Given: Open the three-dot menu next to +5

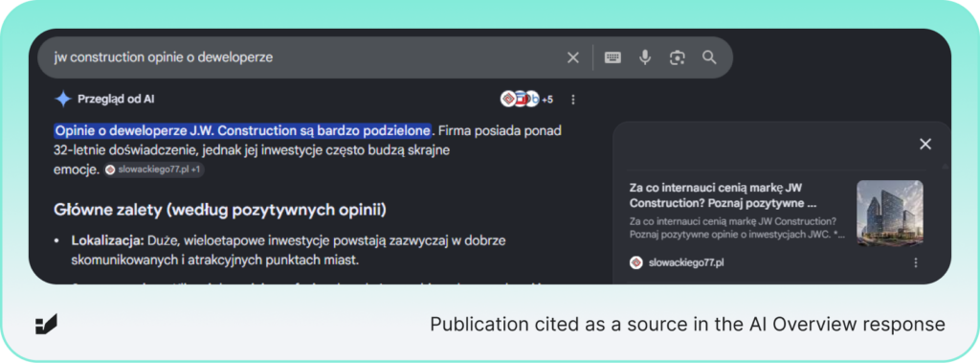Looking at the screenshot, I should pos(573,100).
